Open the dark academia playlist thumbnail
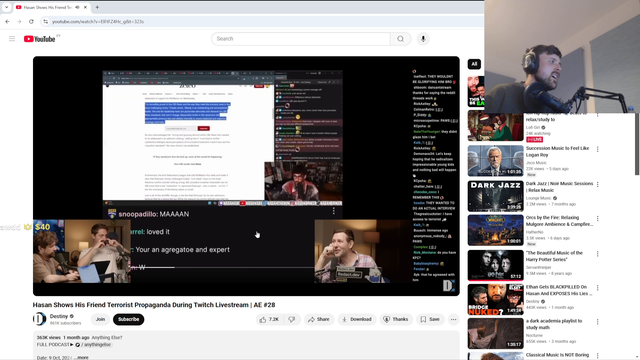The height and width of the screenshot is (360, 640). [x=495, y=333]
